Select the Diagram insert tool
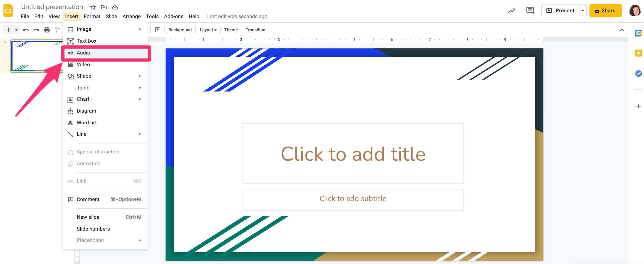Image resolution: width=644 pixels, height=264 pixels. tap(86, 111)
